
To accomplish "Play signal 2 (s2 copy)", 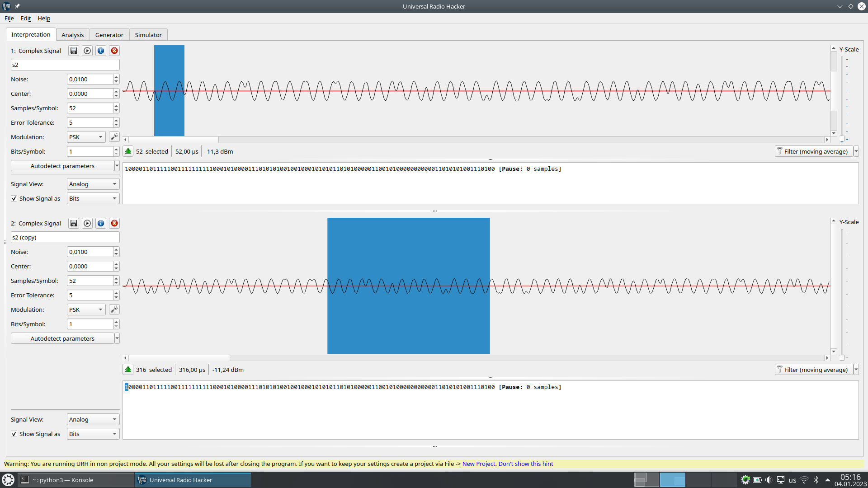I will pos(87,223).
